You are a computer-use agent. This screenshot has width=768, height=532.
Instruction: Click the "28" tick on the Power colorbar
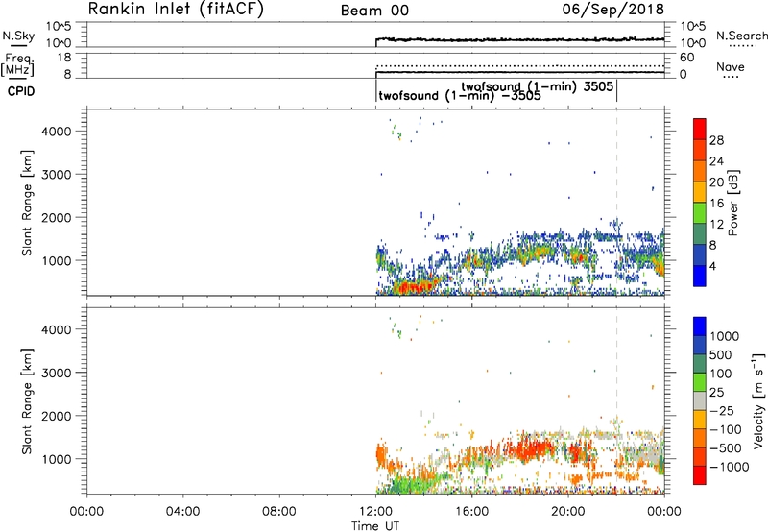(716, 140)
